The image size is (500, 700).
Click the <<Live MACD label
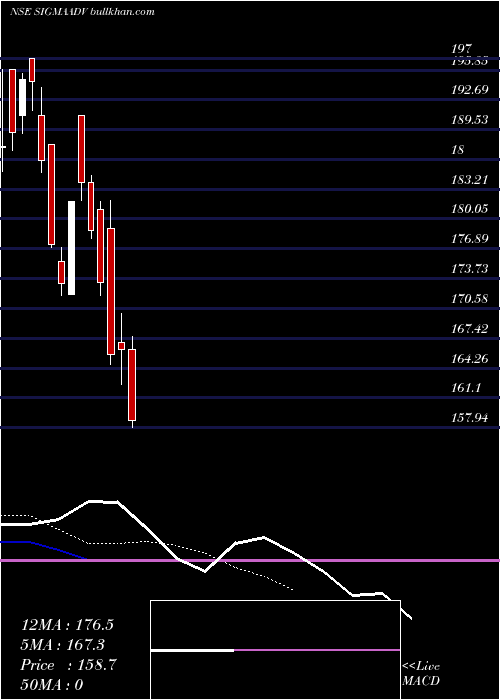tap(421, 674)
